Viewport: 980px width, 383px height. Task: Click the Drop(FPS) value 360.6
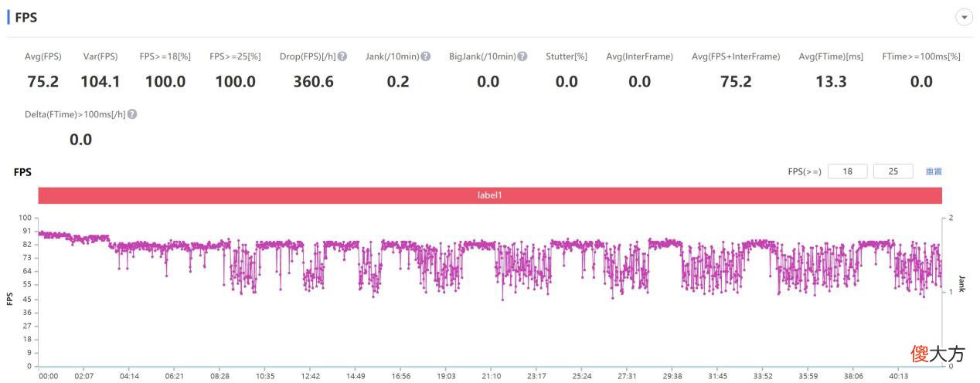pos(313,81)
